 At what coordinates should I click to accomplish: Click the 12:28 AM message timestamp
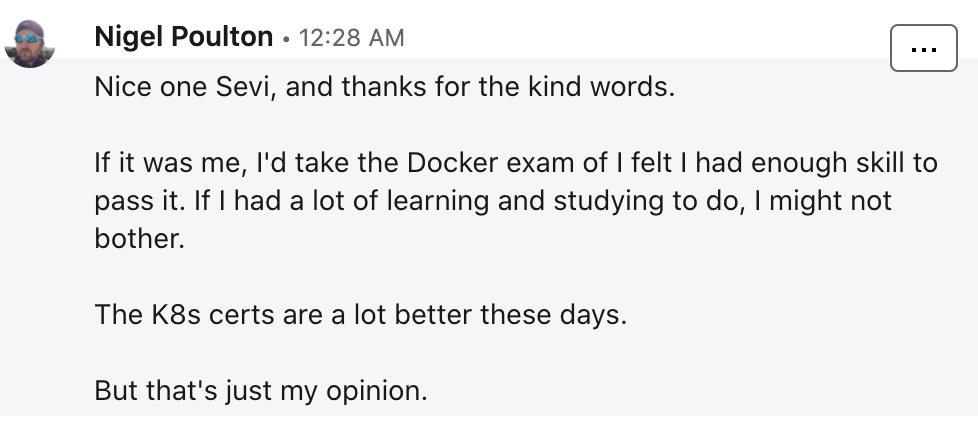[x=351, y=38]
